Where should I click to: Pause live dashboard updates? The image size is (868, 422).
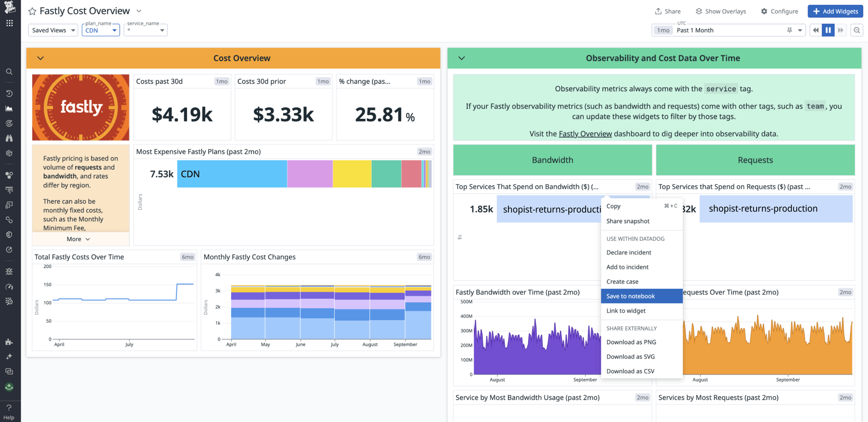(x=828, y=30)
